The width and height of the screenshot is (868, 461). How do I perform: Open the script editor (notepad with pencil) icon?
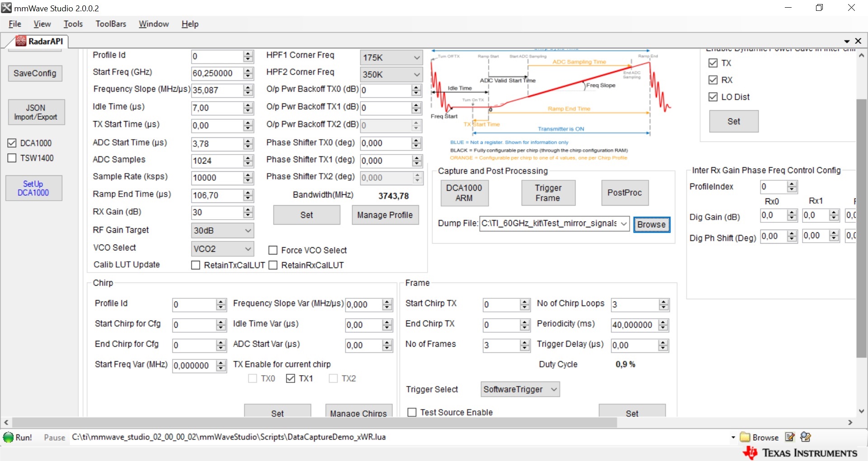coord(790,437)
